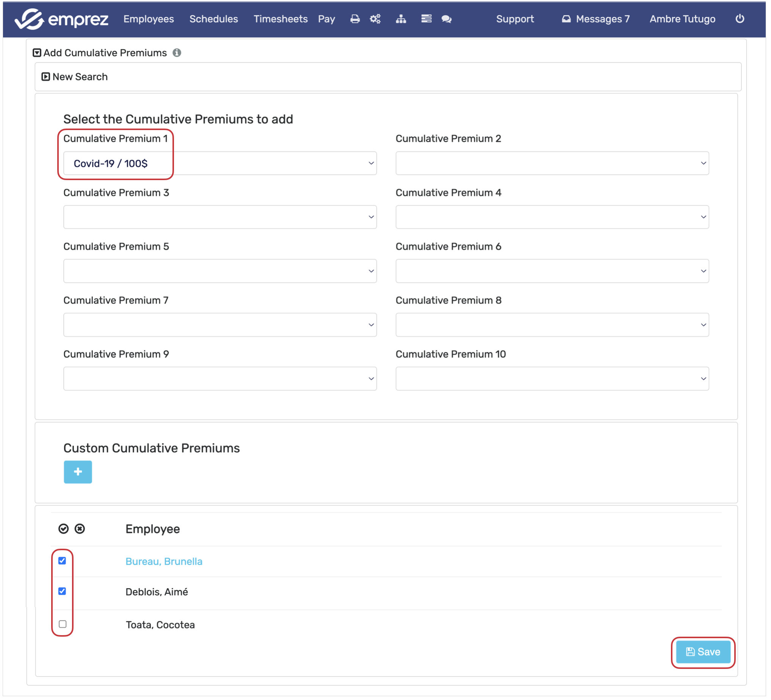The height and width of the screenshot is (700, 771).
Task: Add custom cumulative premium with plus button
Action: tap(78, 472)
